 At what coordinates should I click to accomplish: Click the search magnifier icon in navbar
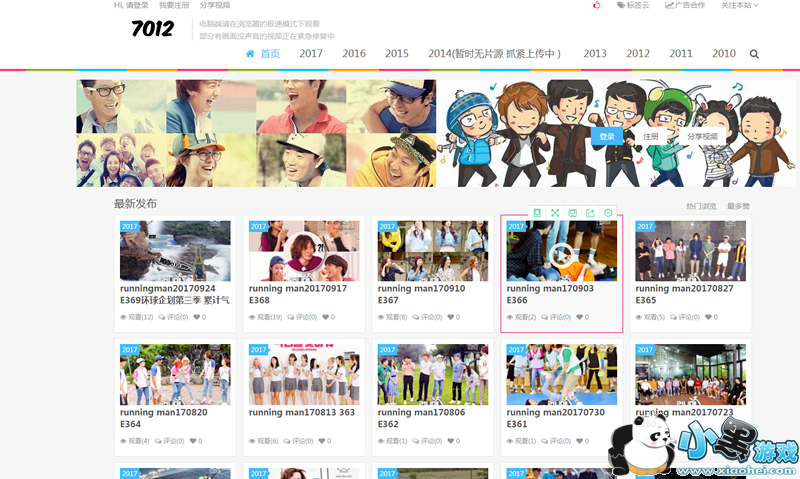point(754,54)
